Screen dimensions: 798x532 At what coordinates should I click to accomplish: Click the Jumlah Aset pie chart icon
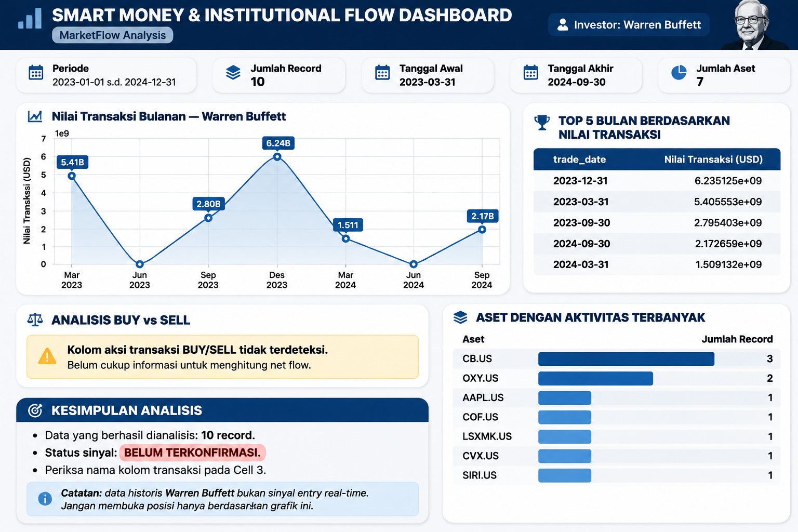click(679, 73)
